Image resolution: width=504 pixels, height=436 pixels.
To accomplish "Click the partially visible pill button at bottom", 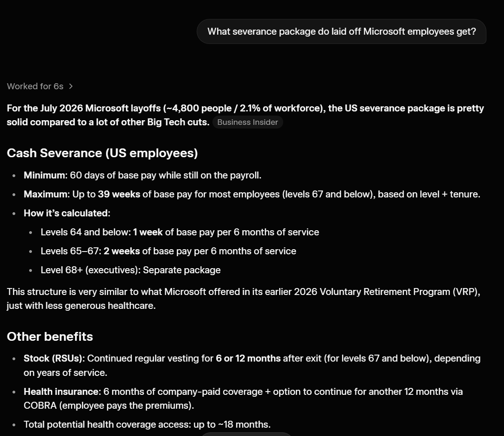I will [246, 434].
